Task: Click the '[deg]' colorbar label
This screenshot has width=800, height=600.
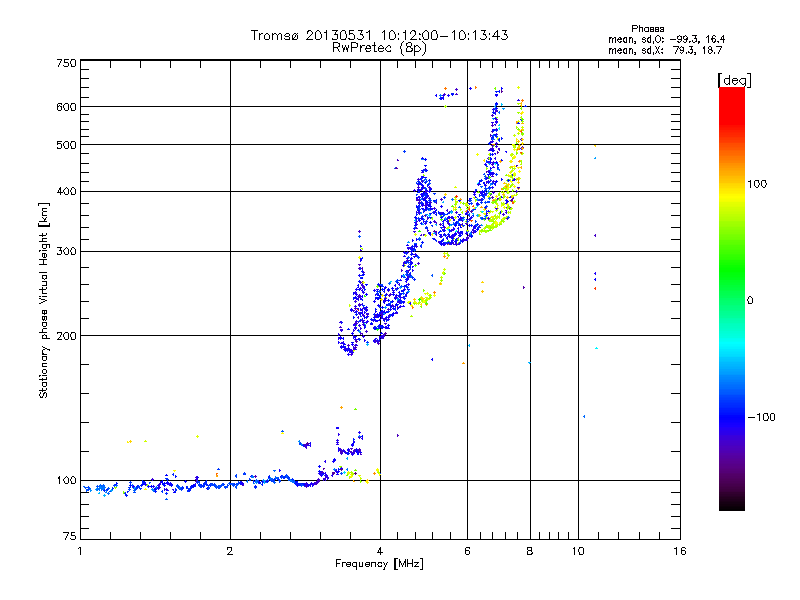Action: click(x=734, y=80)
